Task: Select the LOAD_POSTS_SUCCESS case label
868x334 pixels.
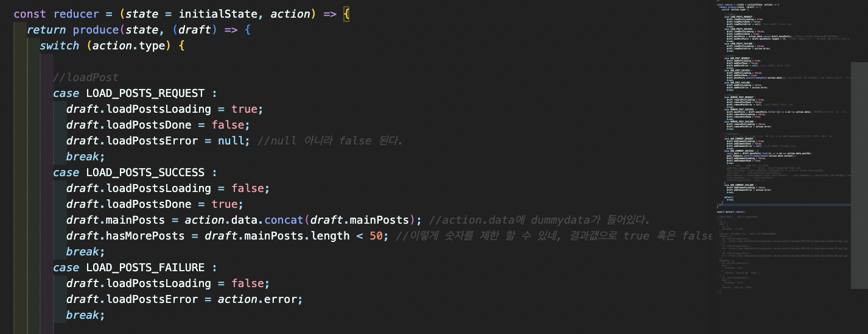Action: coord(145,172)
